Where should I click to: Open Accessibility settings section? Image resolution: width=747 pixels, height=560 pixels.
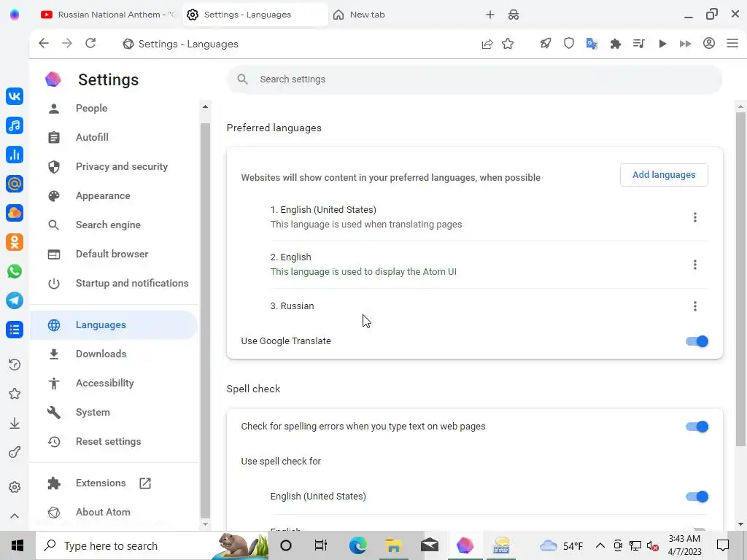(x=114, y=383)
